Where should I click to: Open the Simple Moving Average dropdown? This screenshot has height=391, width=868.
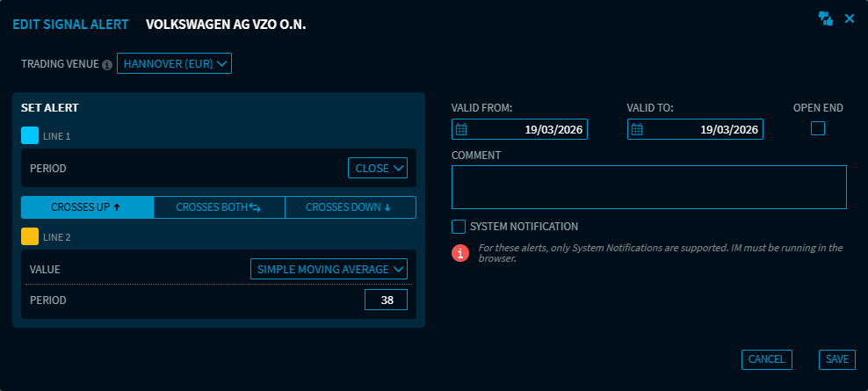click(329, 269)
